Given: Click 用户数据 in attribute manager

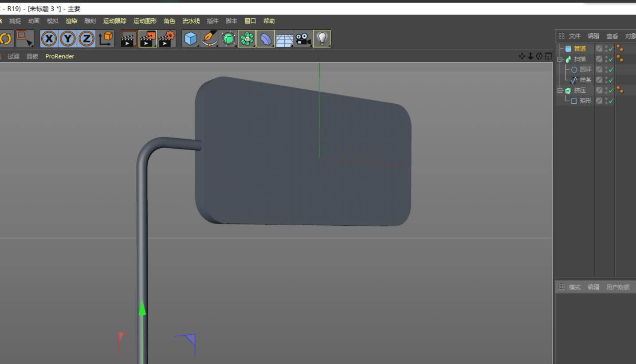Looking at the screenshot, I should click(x=618, y=287).
